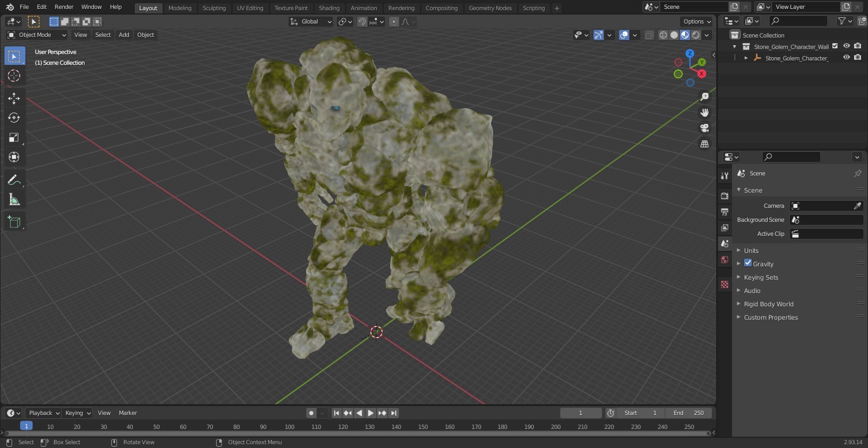This screenshot has width=868, height=448.
Task: Open the File menu
Action: [x=24, y=7]
